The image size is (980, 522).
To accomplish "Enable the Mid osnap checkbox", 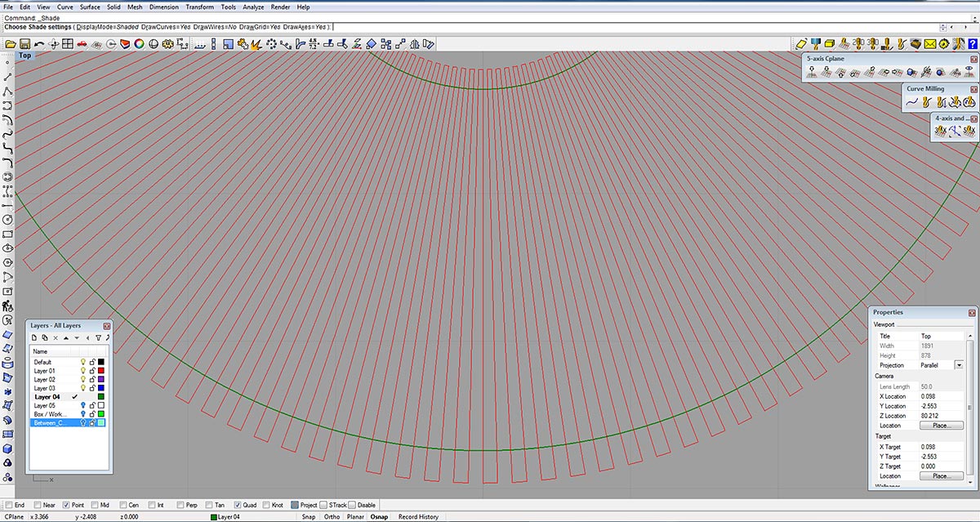I will point(96,505).
